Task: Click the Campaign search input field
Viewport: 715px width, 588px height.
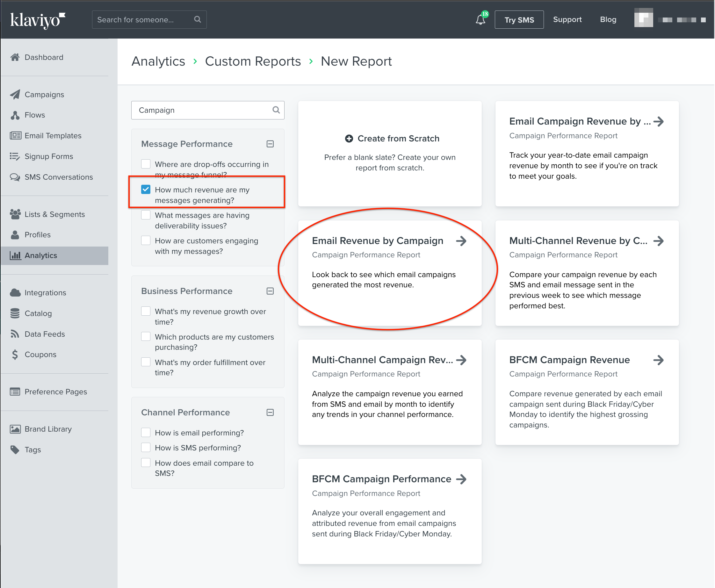Action: click(x=206, y=110)
